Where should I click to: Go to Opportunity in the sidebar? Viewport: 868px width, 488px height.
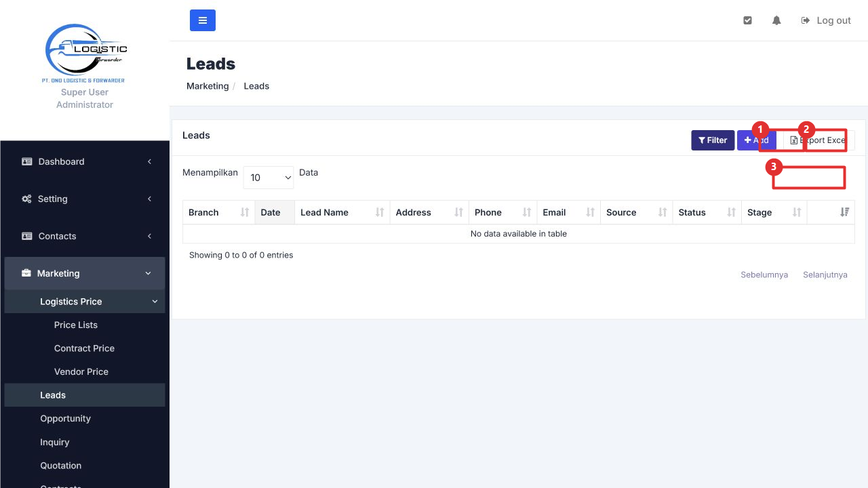click(x=65, y=418)
